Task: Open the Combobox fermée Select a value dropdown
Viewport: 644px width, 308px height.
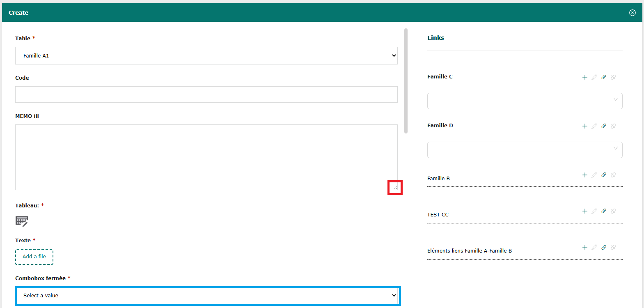Action: coord(208,296)
